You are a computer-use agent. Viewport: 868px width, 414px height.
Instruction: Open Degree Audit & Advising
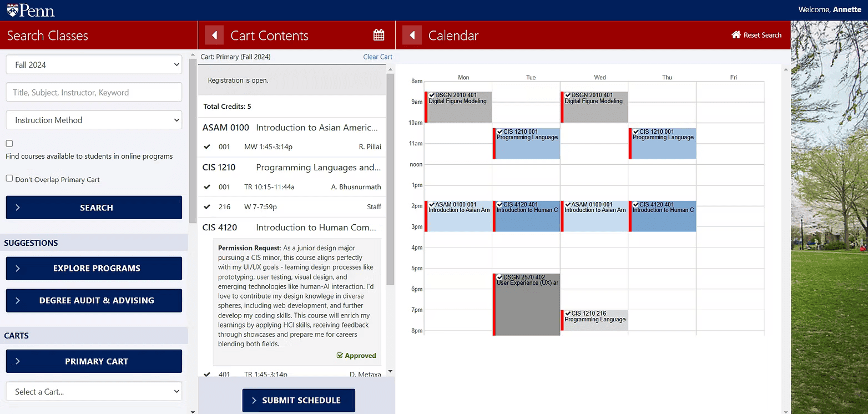click(94, 301)
